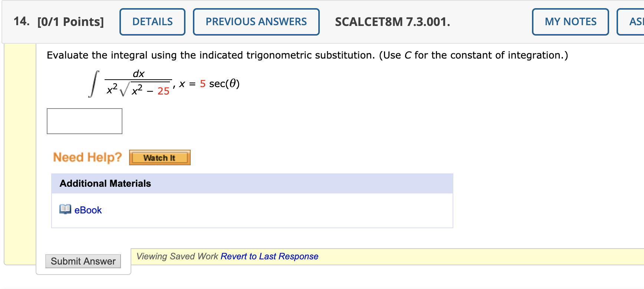
Task: Click Revert to Last Response
Action: pyautogui.click(x=270, y=256)
